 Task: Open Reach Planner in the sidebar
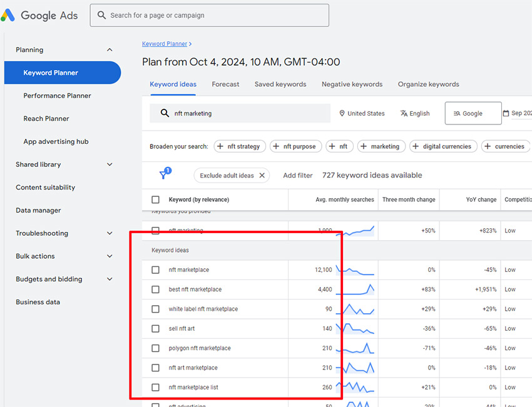pyautogui.click(x=46, y=119)
